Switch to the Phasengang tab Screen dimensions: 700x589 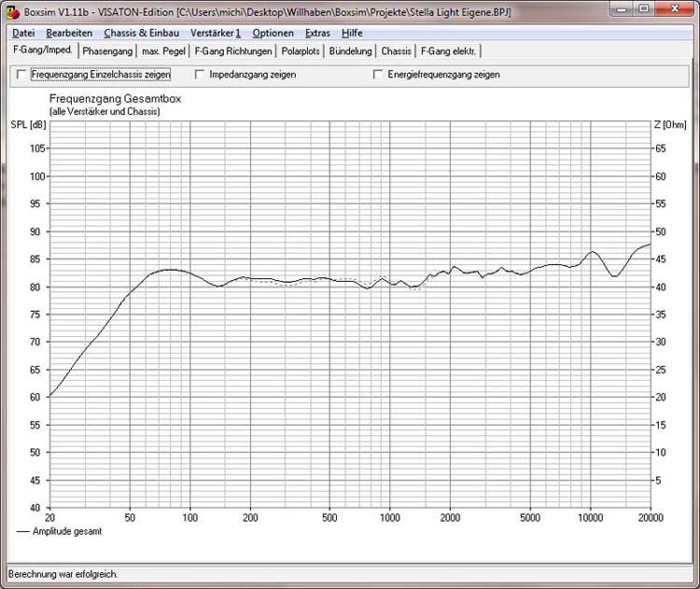106,51
